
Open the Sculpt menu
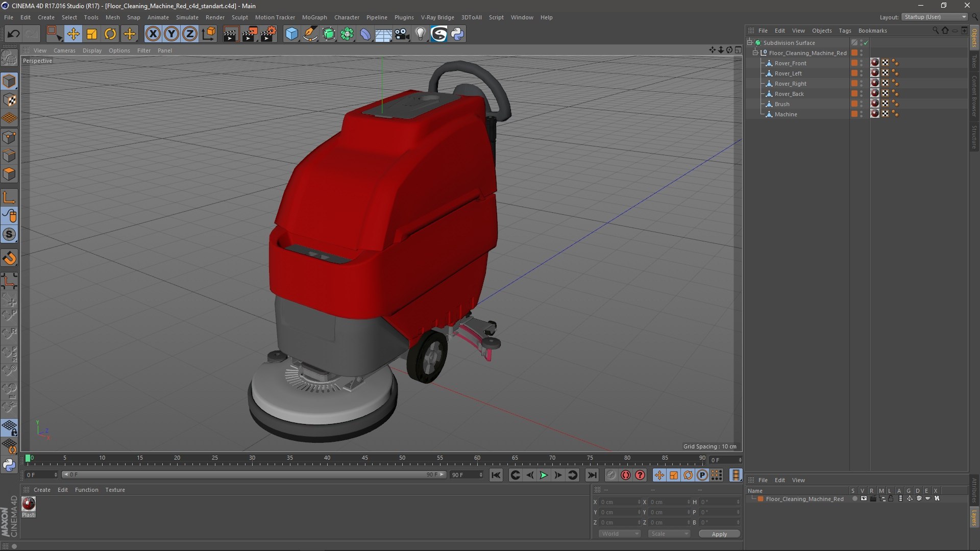point(239,17)
